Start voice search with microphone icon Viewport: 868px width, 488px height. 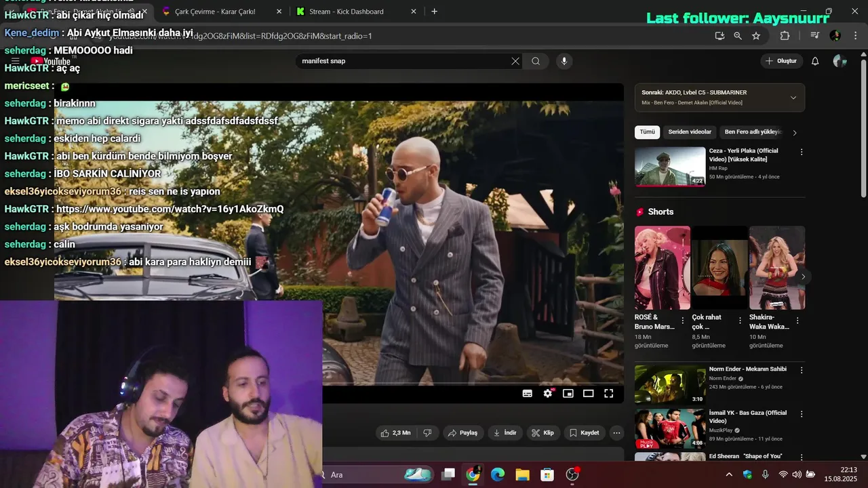pos(564,61)
